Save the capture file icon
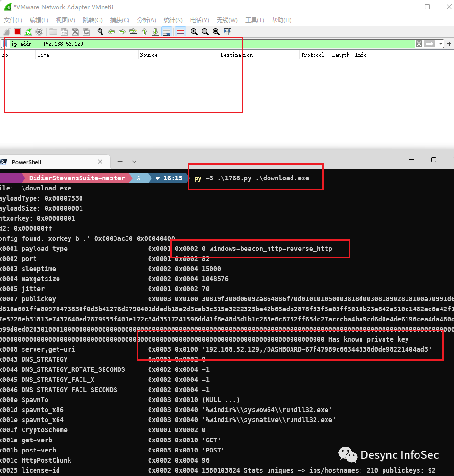This screenshot has height=476, width=454. coord(64,32)
